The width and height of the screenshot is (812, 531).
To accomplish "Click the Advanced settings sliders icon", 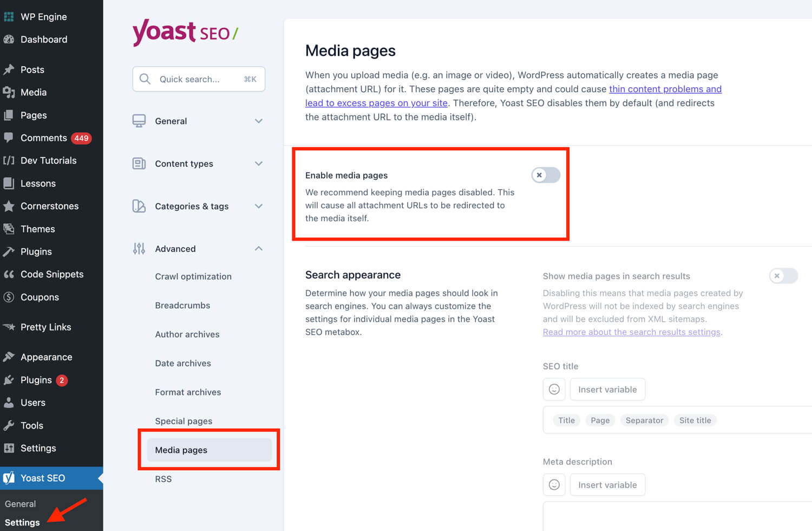I will pos(139,248).
